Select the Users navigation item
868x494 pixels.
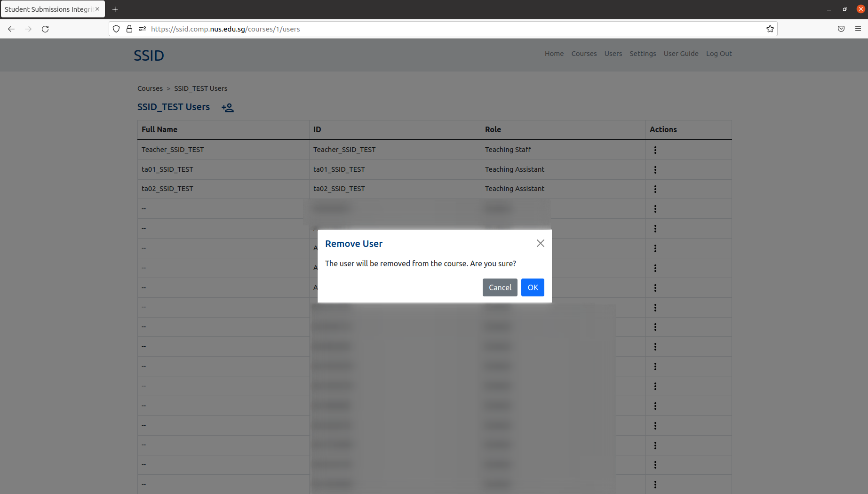click(x=613, y=54)
